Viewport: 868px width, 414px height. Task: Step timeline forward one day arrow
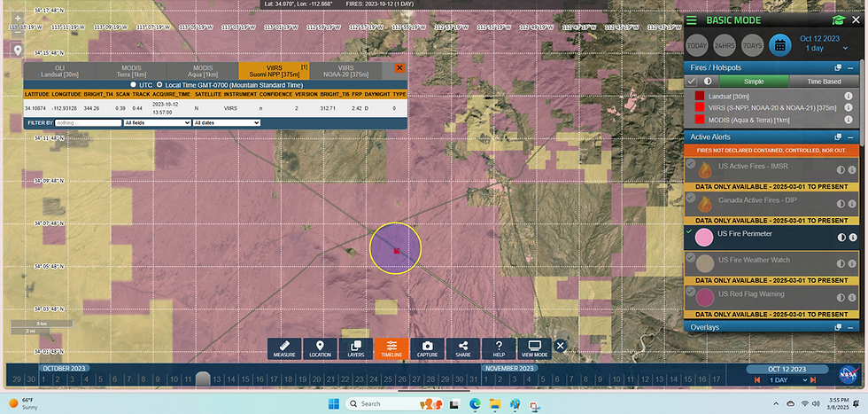pos(813,380)
